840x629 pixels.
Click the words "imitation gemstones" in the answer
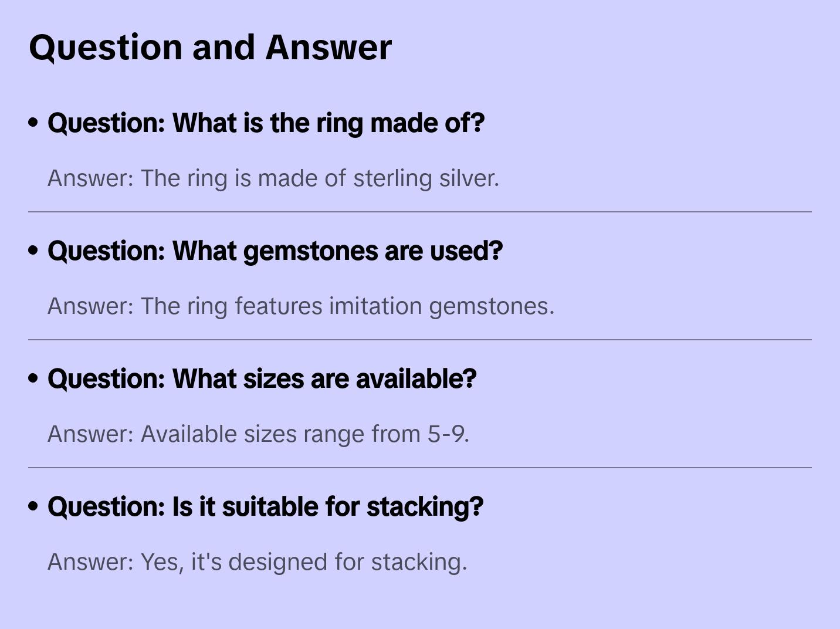coord(441,306)
